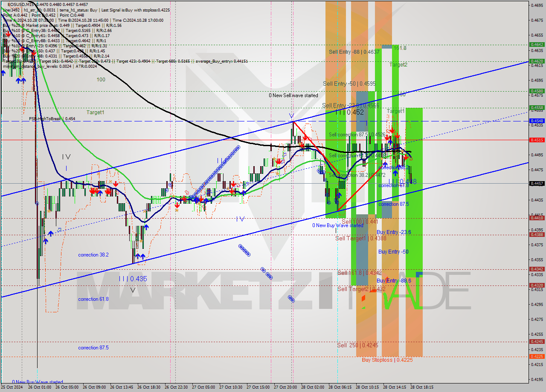Click the green 0.4620 price axis tag

click(537, 61)
